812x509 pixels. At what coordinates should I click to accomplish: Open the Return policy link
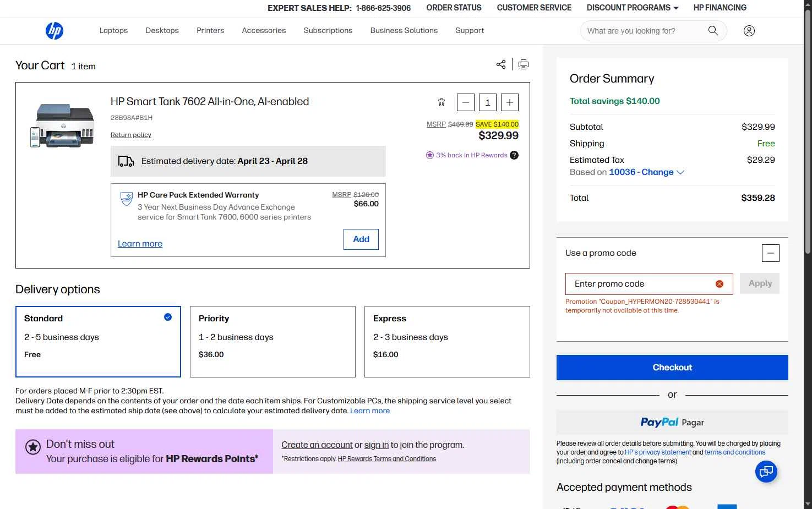click(x=131, y=135)
